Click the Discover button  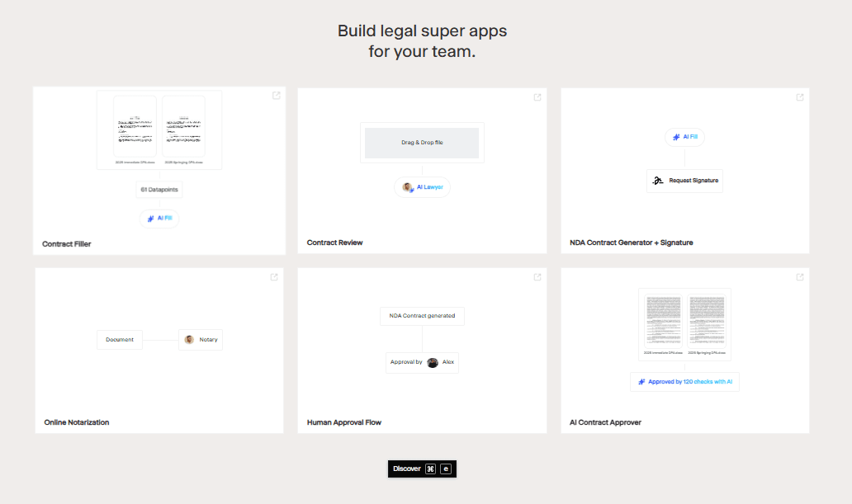422,469
